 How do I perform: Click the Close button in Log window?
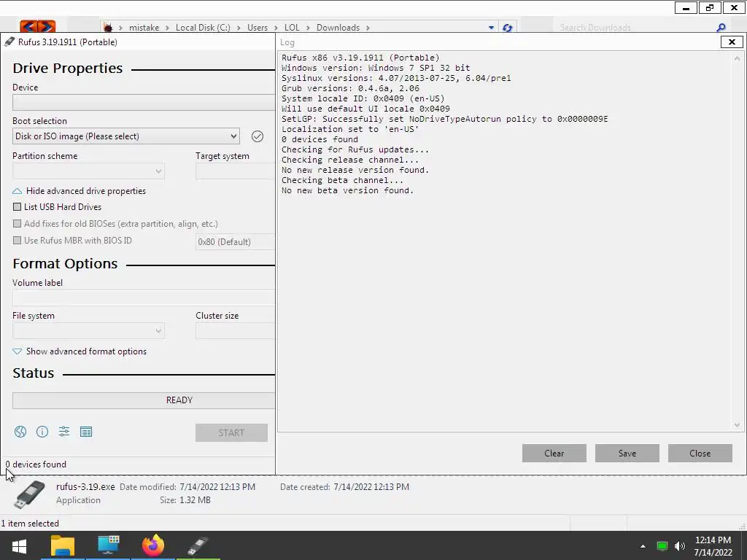[700, 454]
